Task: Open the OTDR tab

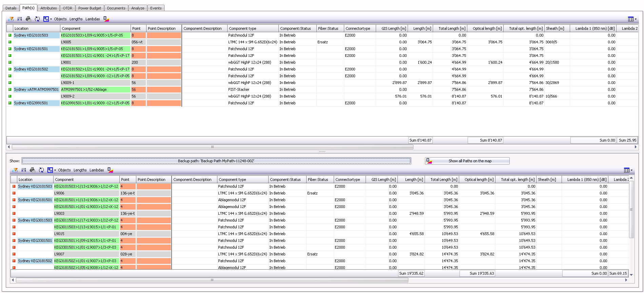Action: click(67, 8)
